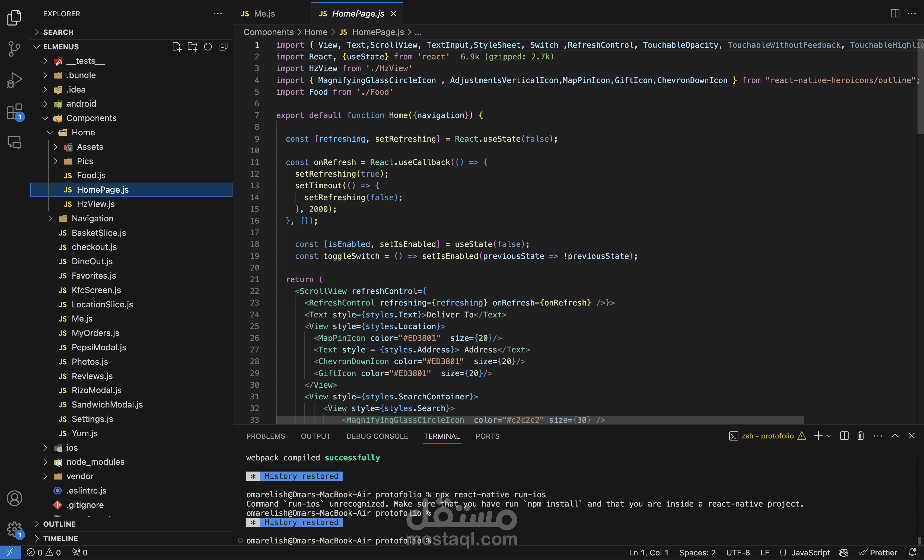
Task: Open the OUTPUT panel tab
Action: tap(316, 436)
